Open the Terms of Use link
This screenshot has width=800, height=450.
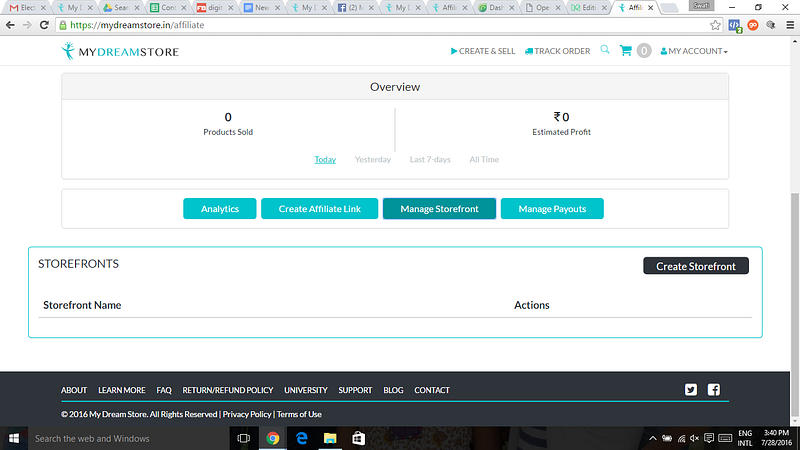pyautogui.click(x=299, y=414)
